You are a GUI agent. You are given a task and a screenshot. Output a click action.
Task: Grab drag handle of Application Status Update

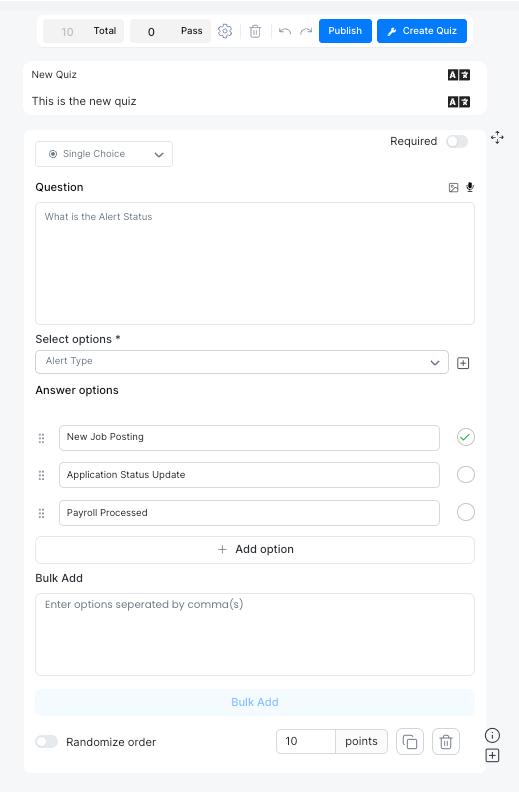41,475
